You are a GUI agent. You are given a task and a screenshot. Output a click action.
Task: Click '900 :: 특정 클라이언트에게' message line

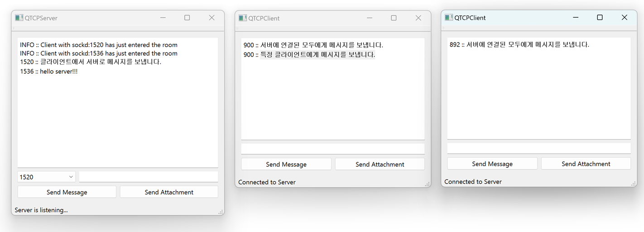309,55
